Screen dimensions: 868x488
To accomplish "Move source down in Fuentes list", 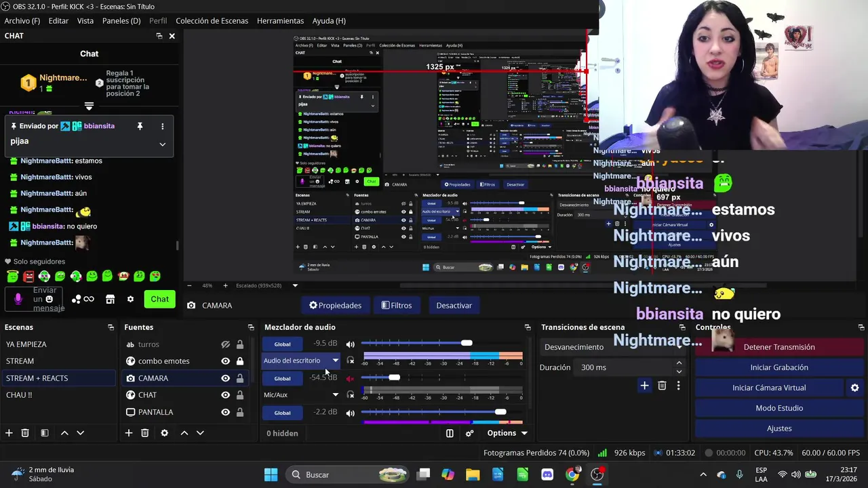I will [200, 433].
